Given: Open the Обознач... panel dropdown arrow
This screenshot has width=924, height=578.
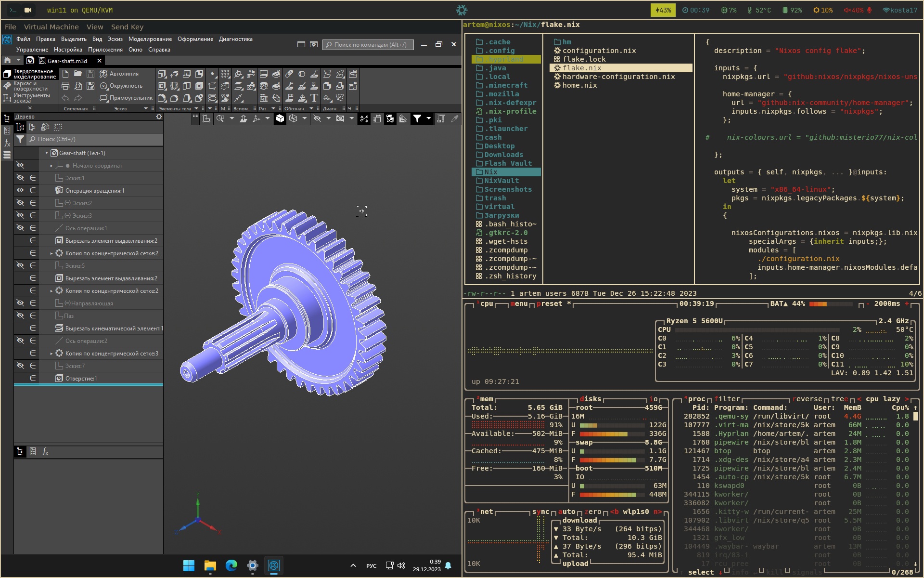Looking at the screenshot, I should click(311, 108).
